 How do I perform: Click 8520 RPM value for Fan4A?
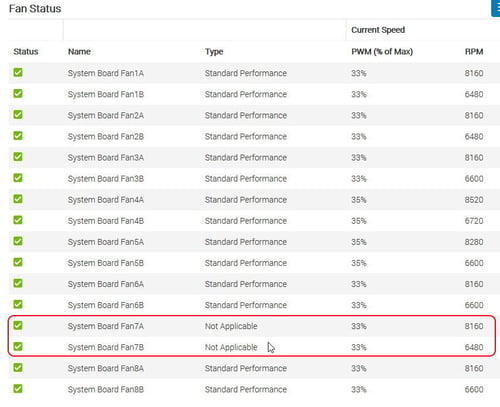pos(474,200)
